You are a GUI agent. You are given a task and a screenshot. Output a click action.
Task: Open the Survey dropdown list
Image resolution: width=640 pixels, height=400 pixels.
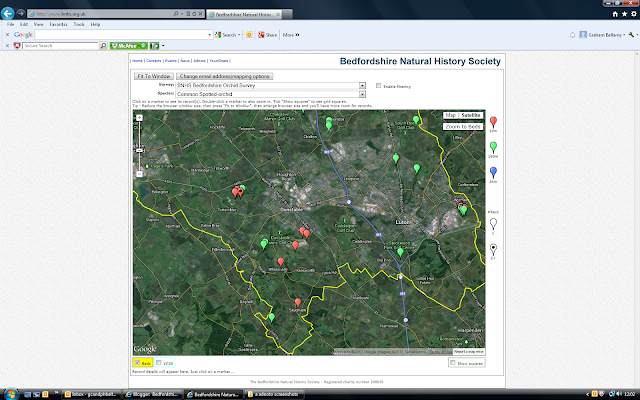pyautogui.click(x=362, y=85)
